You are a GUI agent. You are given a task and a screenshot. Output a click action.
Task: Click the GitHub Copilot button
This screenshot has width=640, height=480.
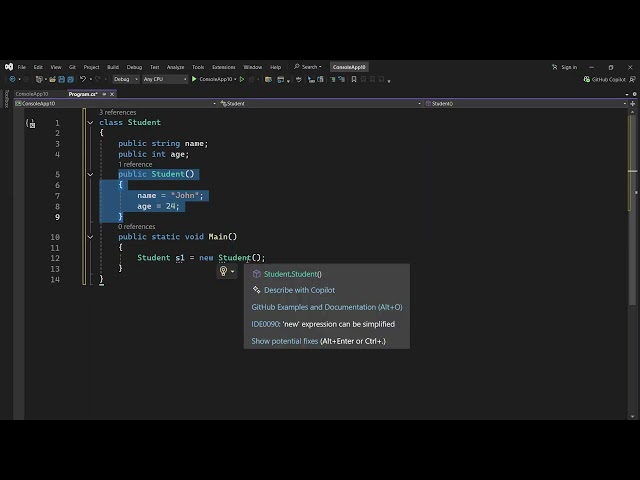point(604,79)
